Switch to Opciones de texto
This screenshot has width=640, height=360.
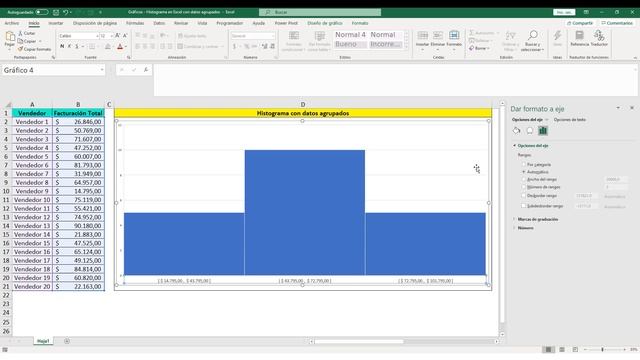569,120
